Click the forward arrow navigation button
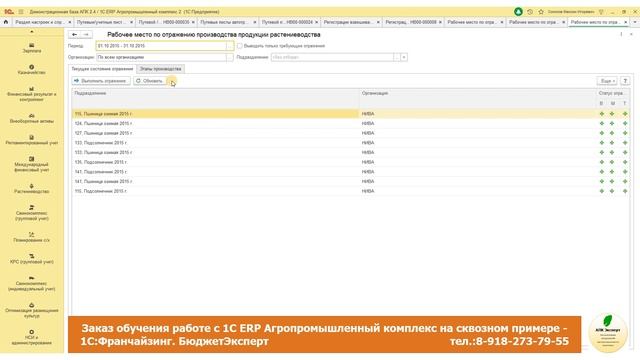Screen dimensions: 640x360 [x=86, y=35]
